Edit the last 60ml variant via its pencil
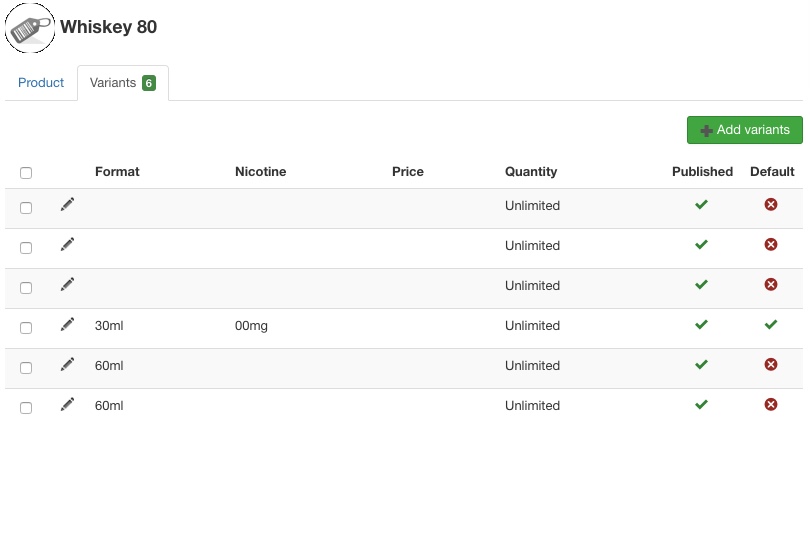810x558 pixels. click(67, 405)
